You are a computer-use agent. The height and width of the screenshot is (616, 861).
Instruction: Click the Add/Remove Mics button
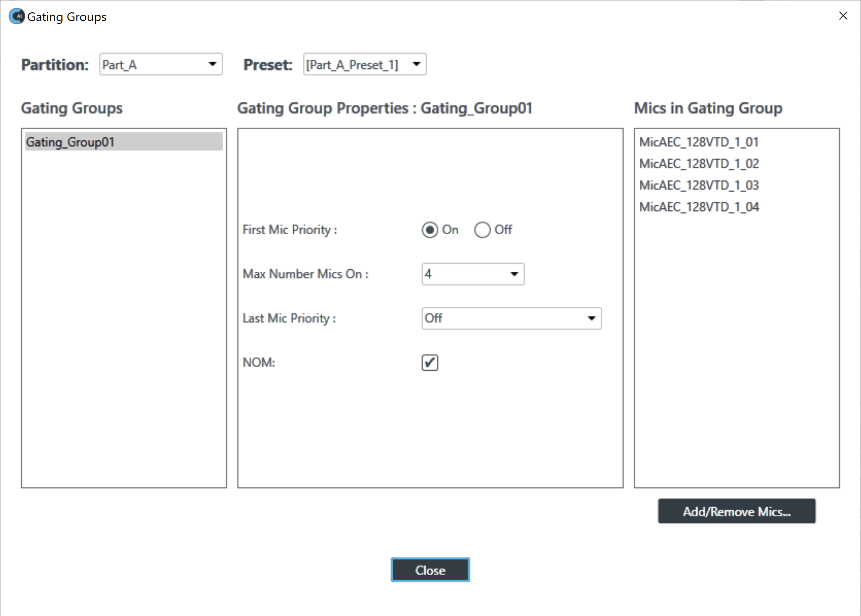tap(737, 511)
